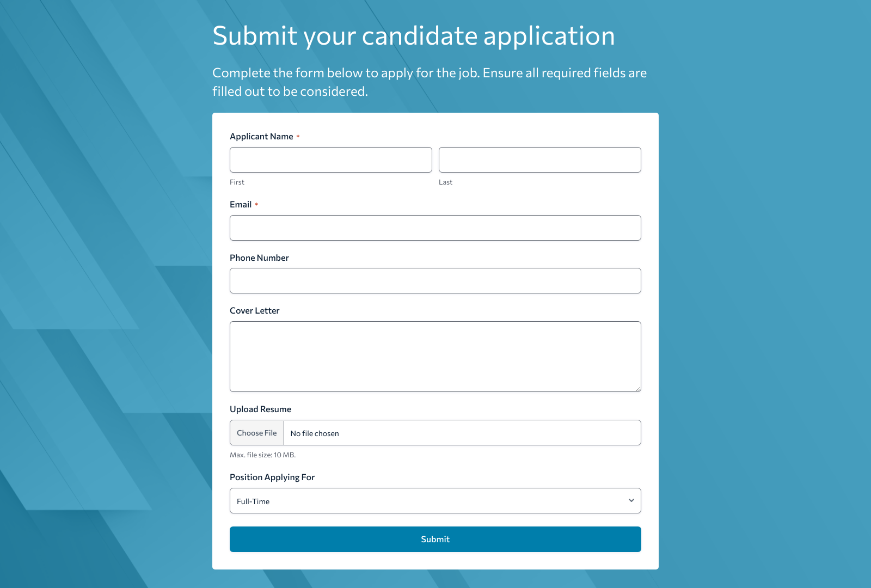This screenshot has width=871, height=588.
Task: Click the 'Submit your candidate application' heading
Action: click(413, 36)
